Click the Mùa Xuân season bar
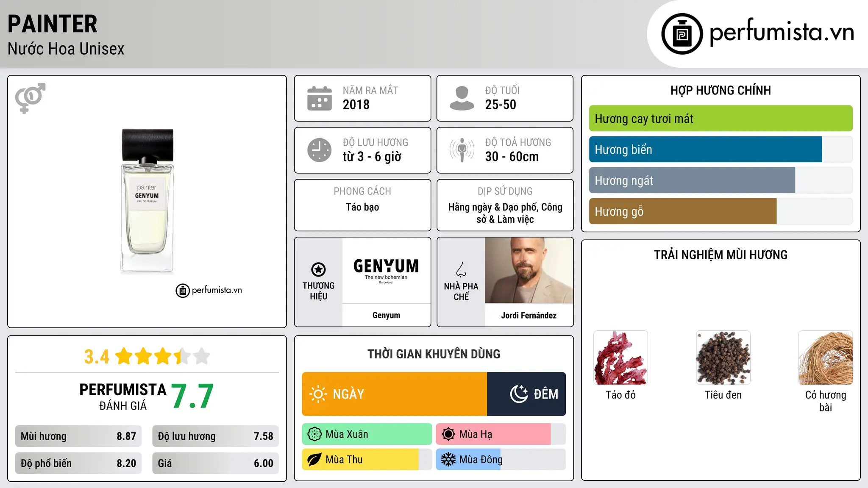 click(x=367, y=434)
